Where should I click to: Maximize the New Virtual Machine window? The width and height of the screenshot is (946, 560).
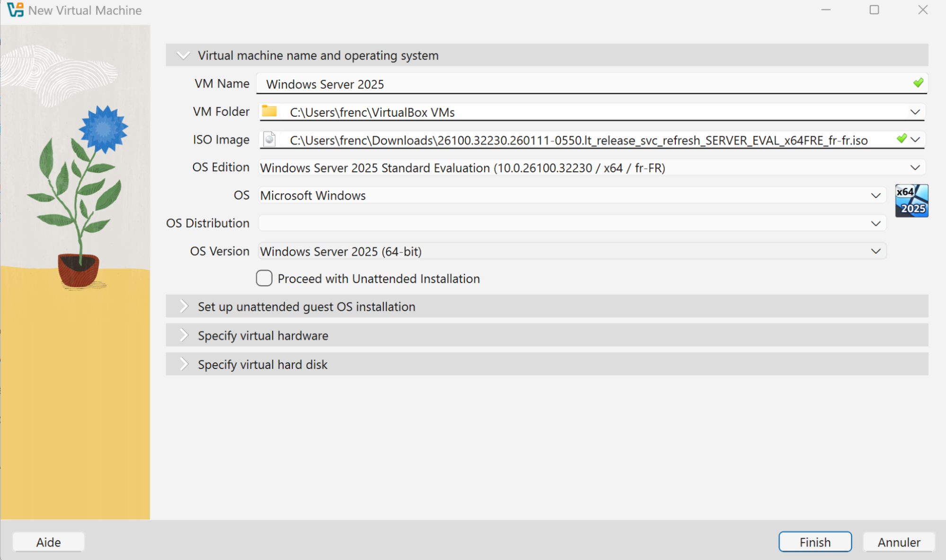click(x=874, y=10)
